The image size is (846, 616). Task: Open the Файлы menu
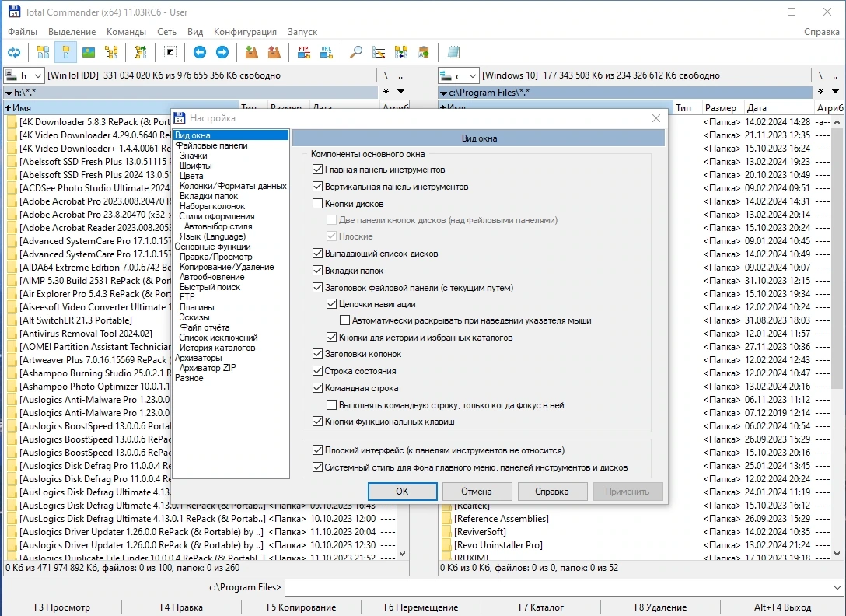click(22, 32)
